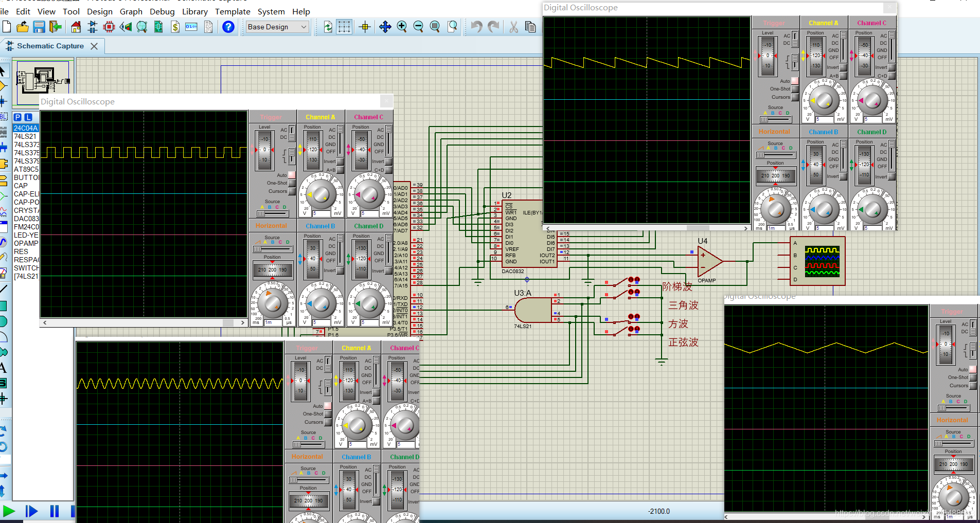Open the View menu
Image resolution: width=980 pixels, height=523 pixels.
[x=46, y=11]
